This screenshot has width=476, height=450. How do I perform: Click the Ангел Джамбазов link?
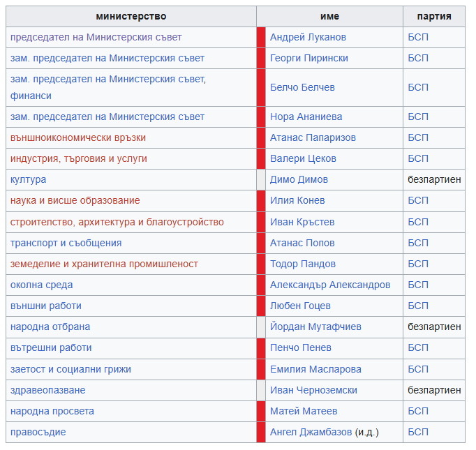coord(311,432)
